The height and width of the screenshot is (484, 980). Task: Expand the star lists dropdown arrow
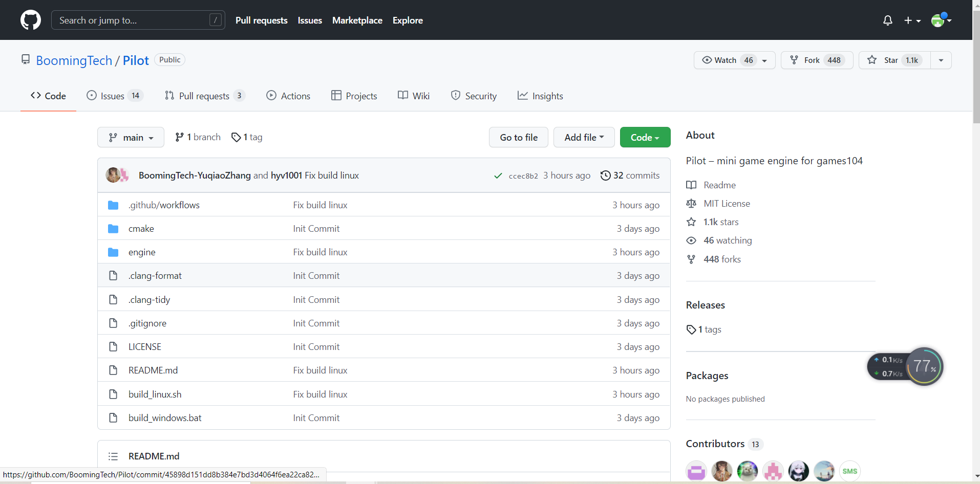point(941,60)
